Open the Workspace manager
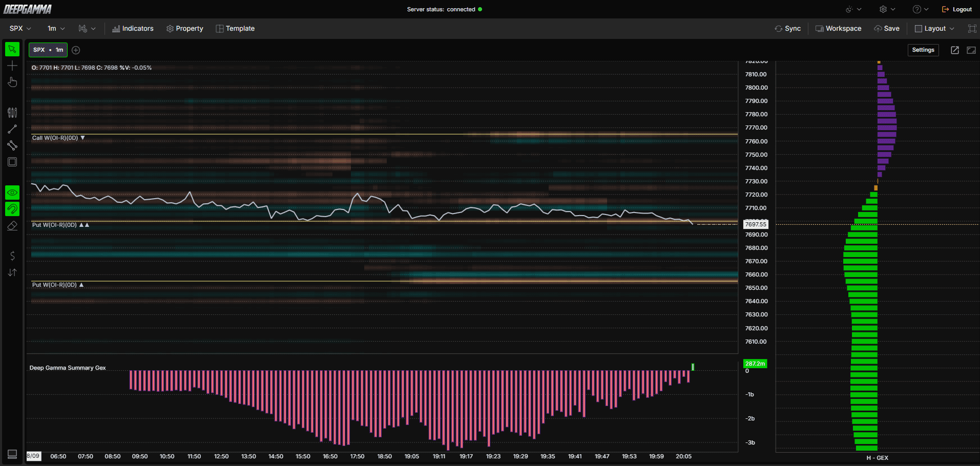Viewport: 980px width, 466px height. (839, 29)
